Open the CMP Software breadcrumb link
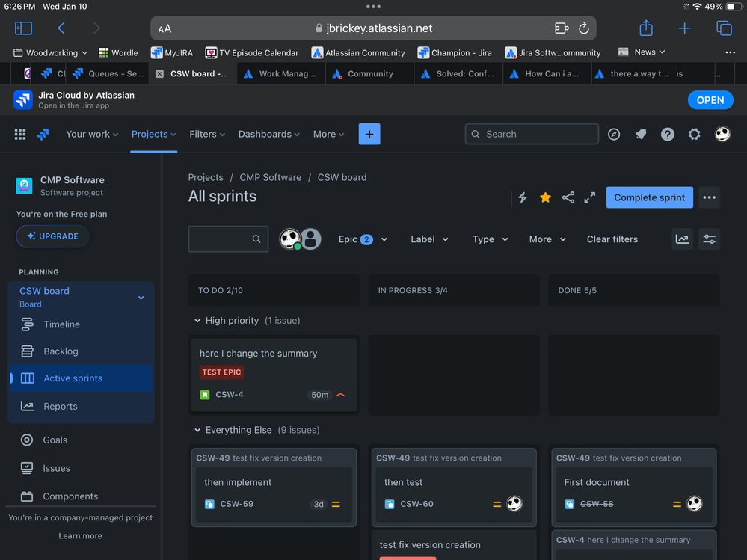Image resolution: width=747 pixels, height=560 pixels. [270, 178]
